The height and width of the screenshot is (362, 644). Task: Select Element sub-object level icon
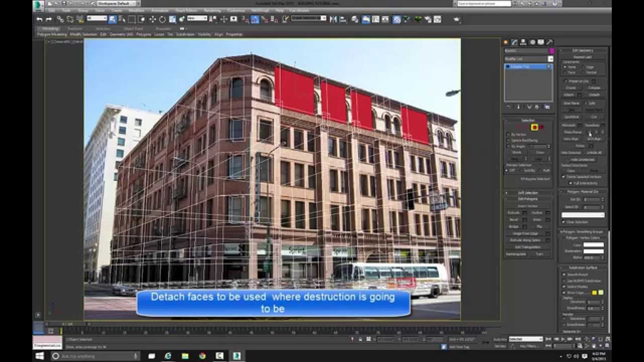pyautogui.click(x=541, y=127)
